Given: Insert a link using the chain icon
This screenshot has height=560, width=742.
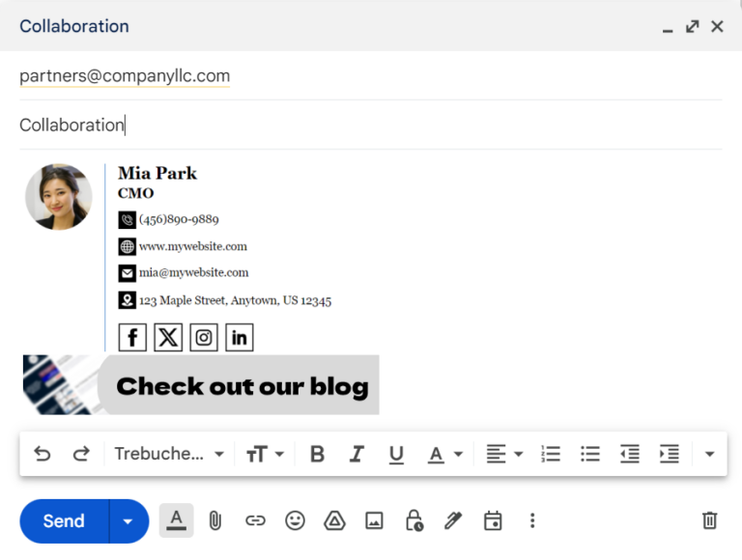Looking at the screenshot, I should point(255,521).
